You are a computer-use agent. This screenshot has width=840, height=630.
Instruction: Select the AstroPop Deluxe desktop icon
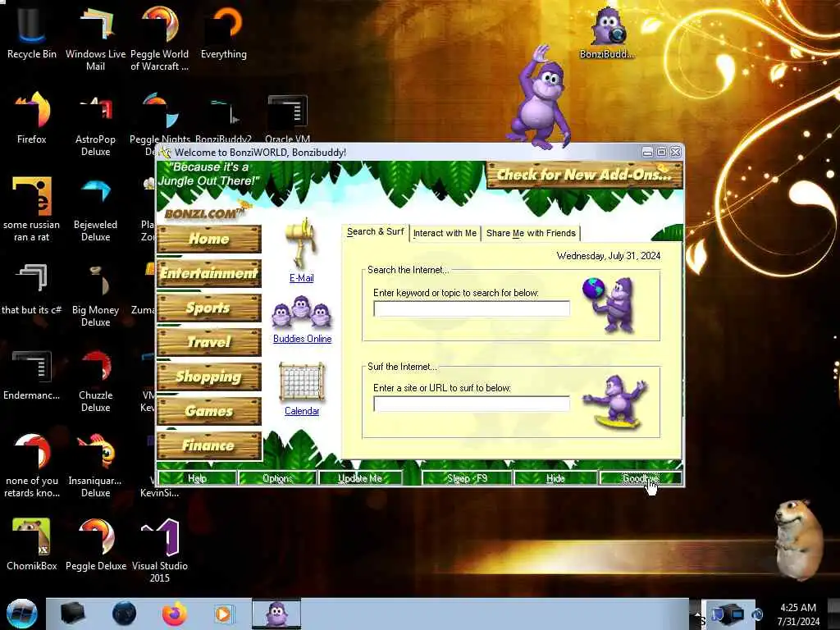click(95, 125)
